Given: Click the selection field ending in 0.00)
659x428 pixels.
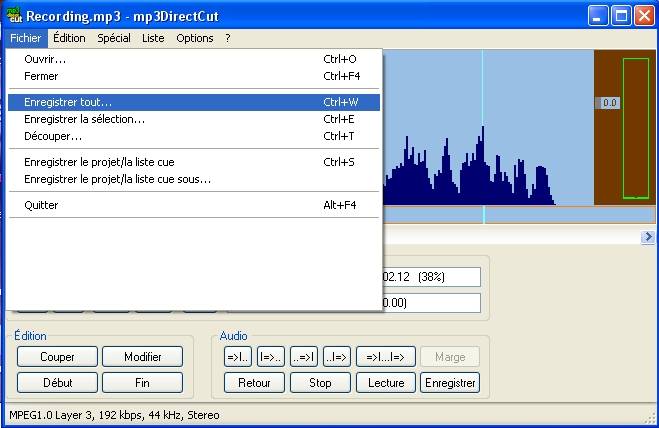Looking at the screenshot, I should pos(432,303).
